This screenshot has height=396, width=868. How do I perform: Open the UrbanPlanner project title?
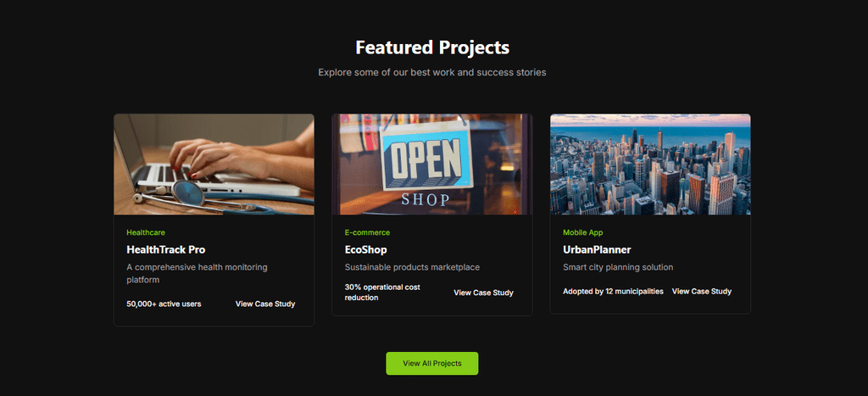coord(597,249)
